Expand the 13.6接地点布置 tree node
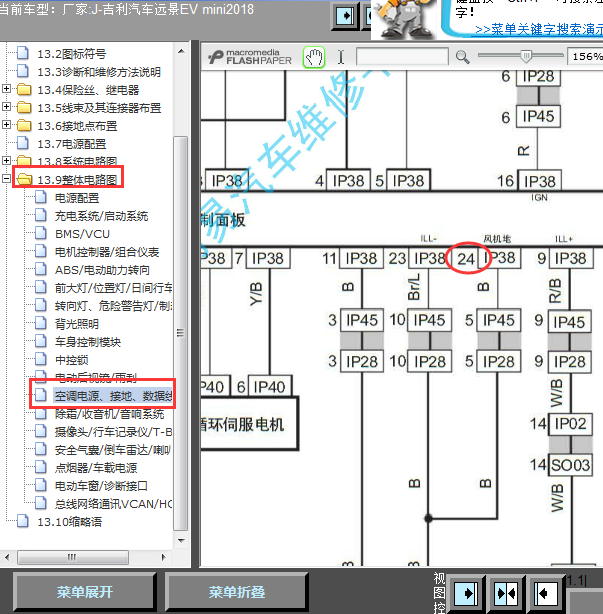The height and width of the screenshot is (614, 603). tap(6, 125)
